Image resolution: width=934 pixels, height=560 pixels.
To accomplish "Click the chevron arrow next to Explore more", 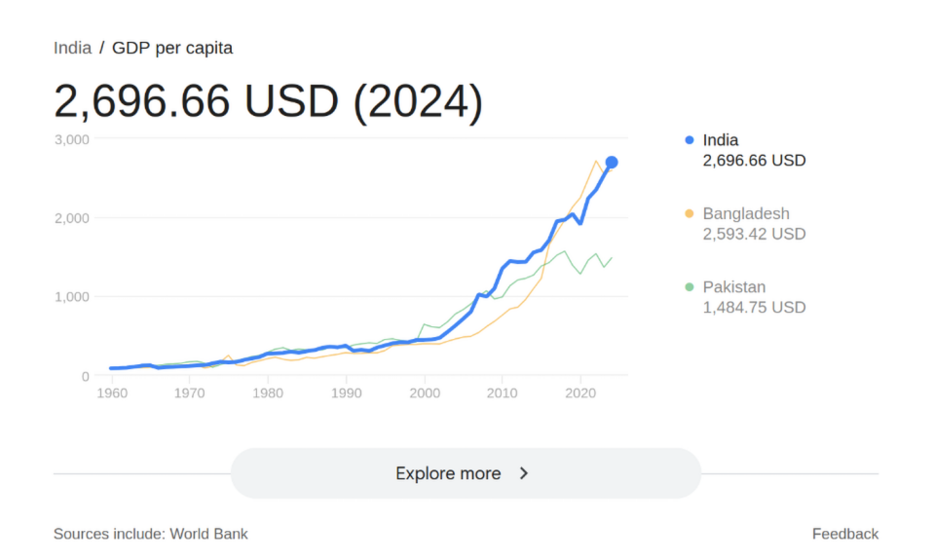I will coord(523,473).
